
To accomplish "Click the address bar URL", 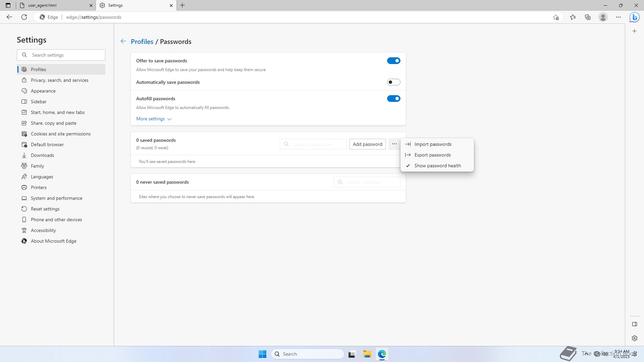I will click(x=94, y=17).
